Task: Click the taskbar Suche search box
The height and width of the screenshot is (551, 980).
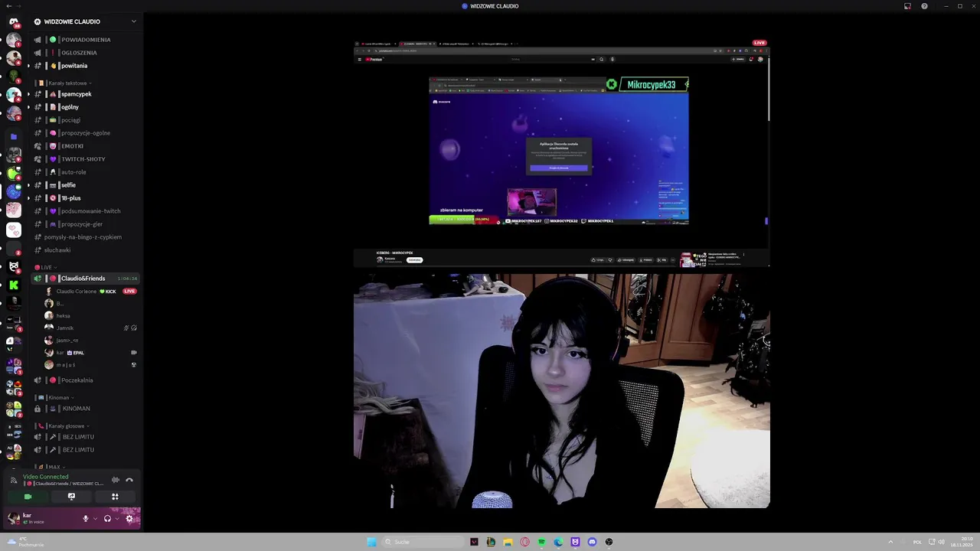Action: click(x=423, y=542)
